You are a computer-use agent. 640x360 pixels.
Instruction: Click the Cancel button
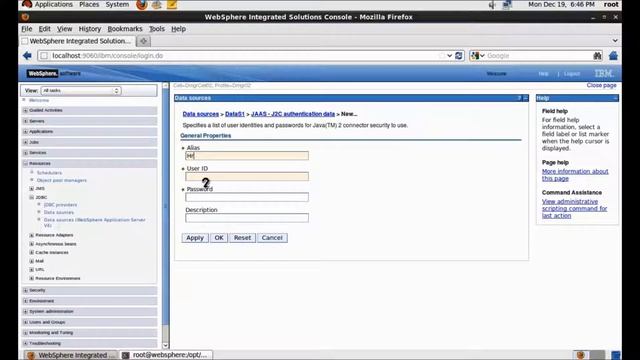click(272, 238)
